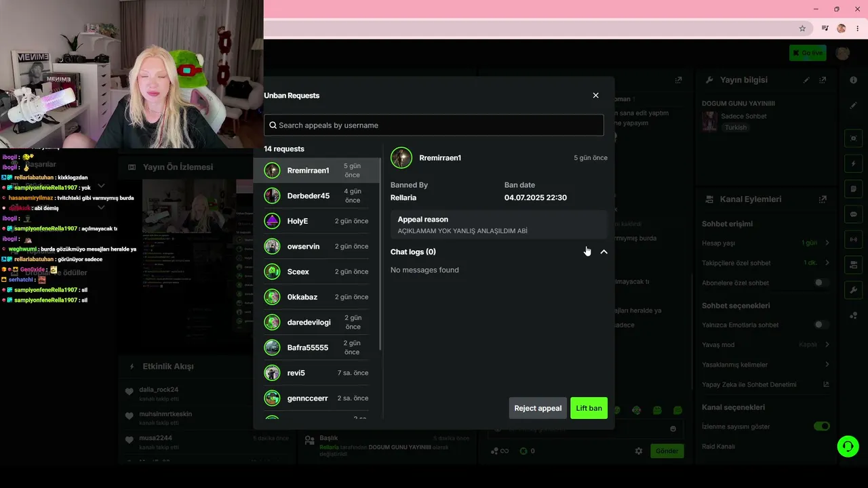The width and height of the screenshot is (868, 488).
Task: Click the broadcast signal sidebar icon
Action: pos(854,239)
